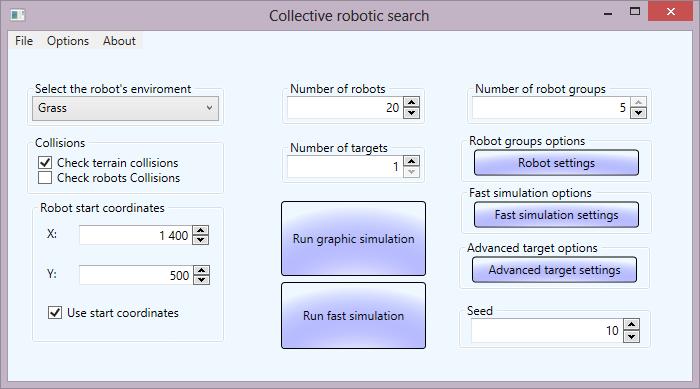Viewport: 700px width, 389px height.
Task: Open the Options menu
Action: 68,41
